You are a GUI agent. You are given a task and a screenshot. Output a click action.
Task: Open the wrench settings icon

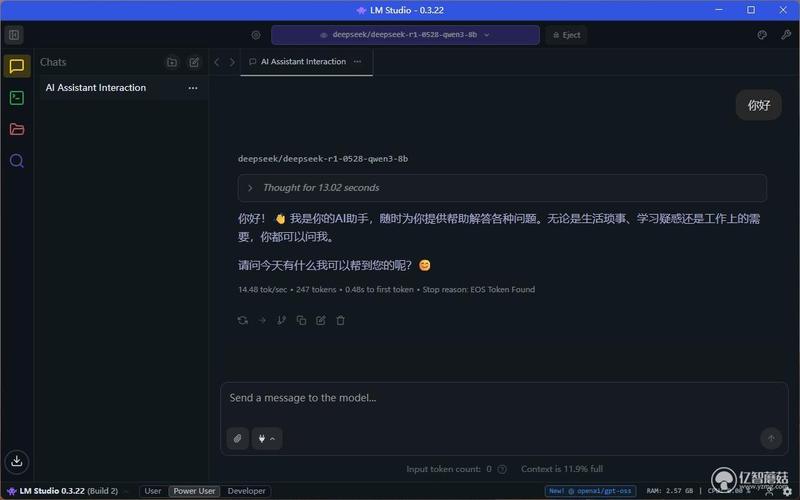click(x=786, y=35)
